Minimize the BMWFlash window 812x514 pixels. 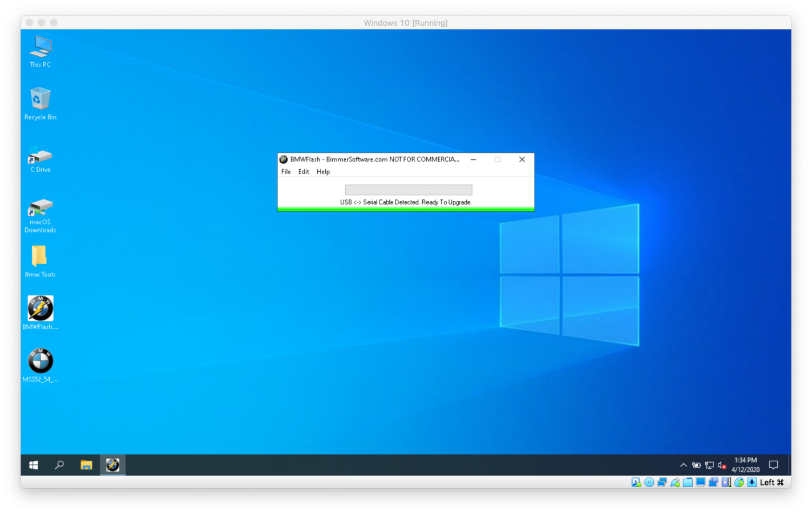pos(474,159)
